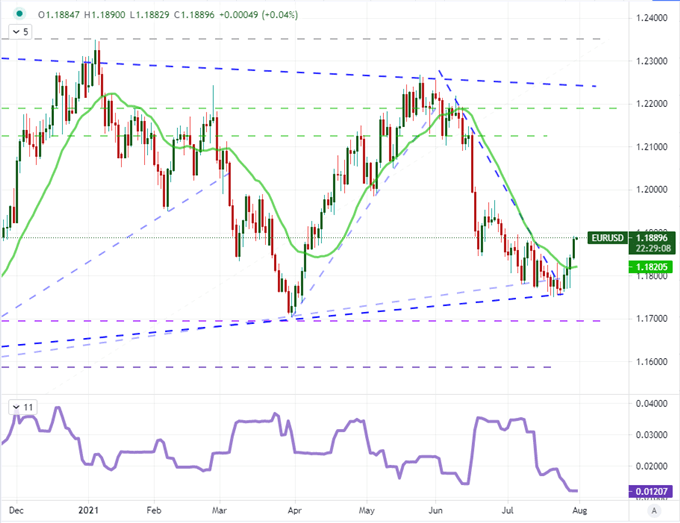This screenshot has height=523, width=680.
Task: Click the 1.17000 price axis label
Action: click(651, 319)
